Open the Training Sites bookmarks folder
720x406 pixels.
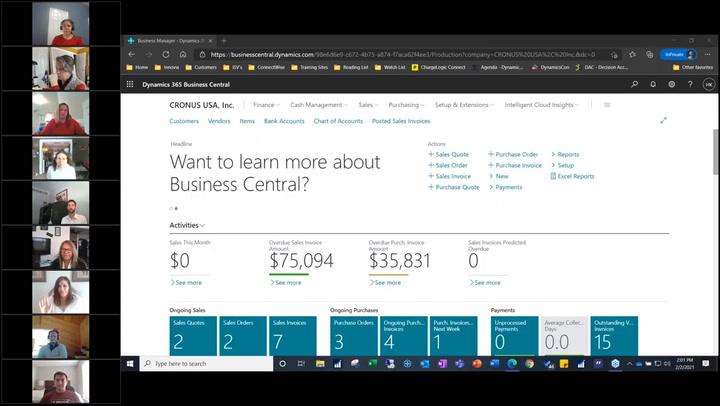tap(310, 68)
